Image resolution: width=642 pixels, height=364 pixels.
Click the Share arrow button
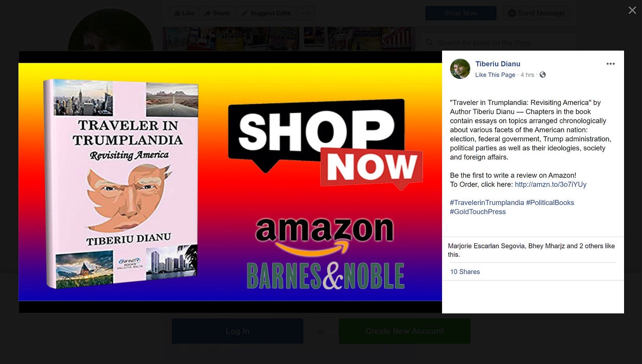[217, 13]
